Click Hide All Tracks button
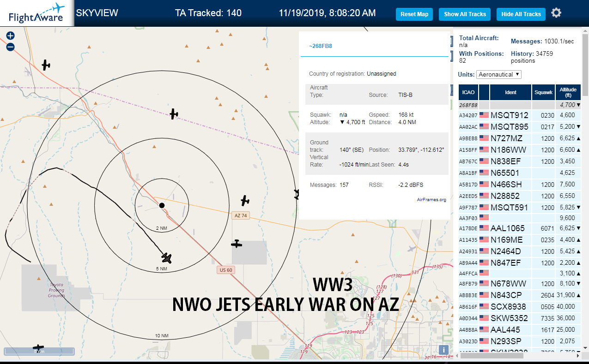This screenshot has width=589, height=364. pos(521,14)
